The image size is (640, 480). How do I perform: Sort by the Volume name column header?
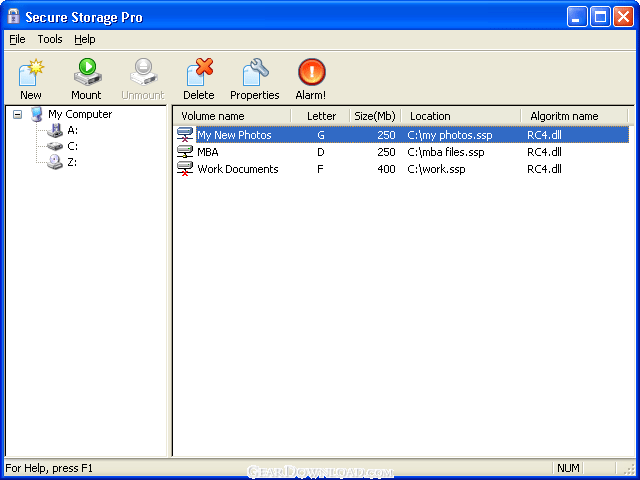232,116
